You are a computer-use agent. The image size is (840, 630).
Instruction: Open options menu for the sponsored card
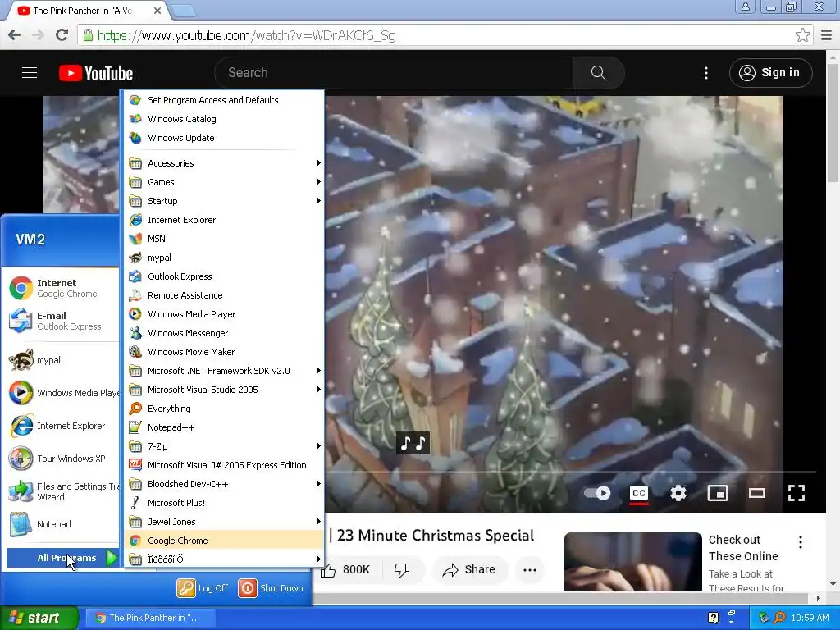point(801,542)
